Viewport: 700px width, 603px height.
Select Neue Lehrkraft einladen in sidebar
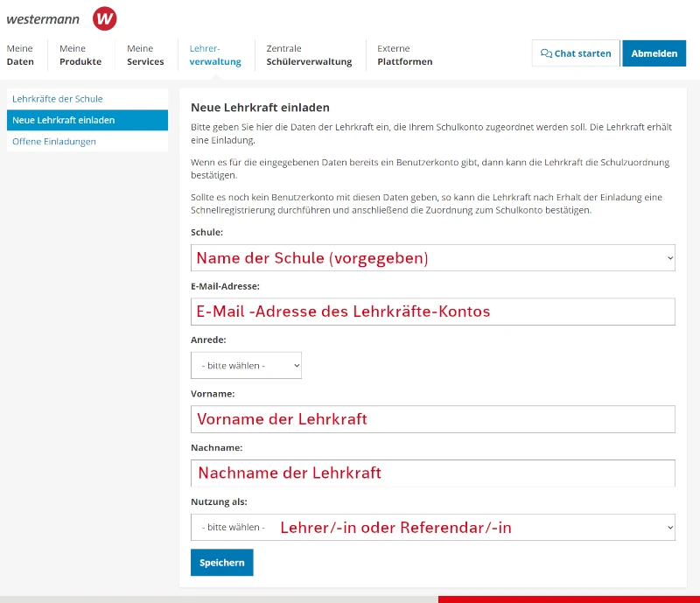click(x=64, y=120)
